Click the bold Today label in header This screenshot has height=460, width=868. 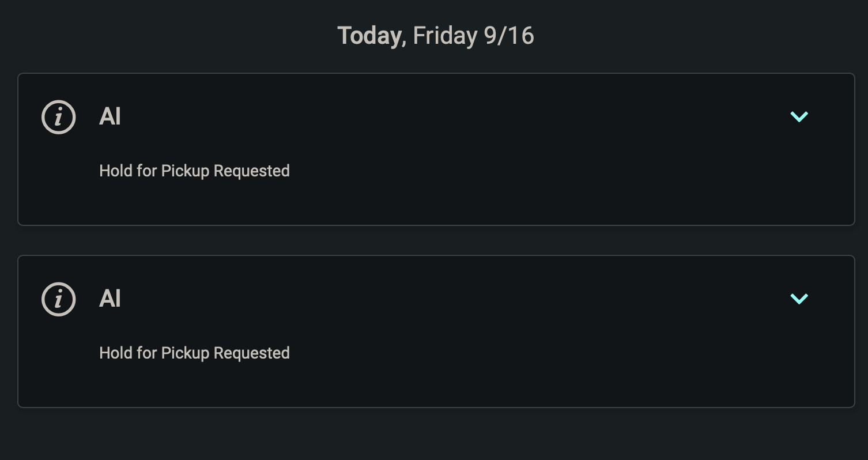click(369, 36)
